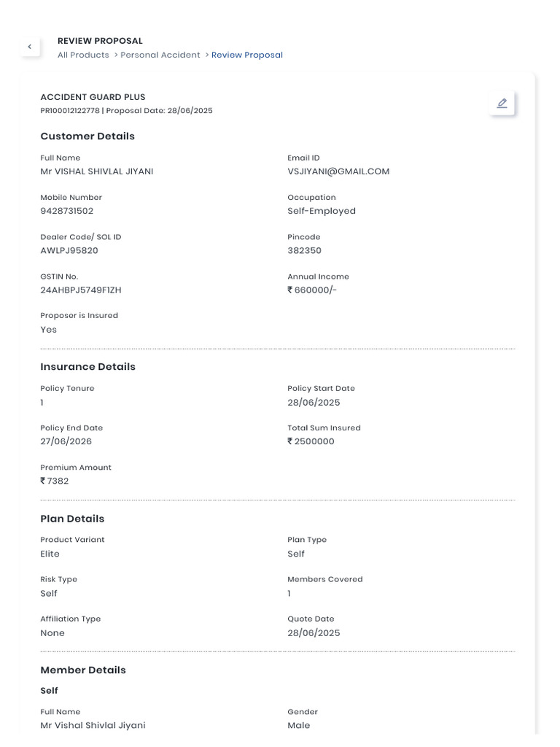Viewport: 560px width, 747px height.
Task: Click the Member Details section heading
Action: pos(83,670)
